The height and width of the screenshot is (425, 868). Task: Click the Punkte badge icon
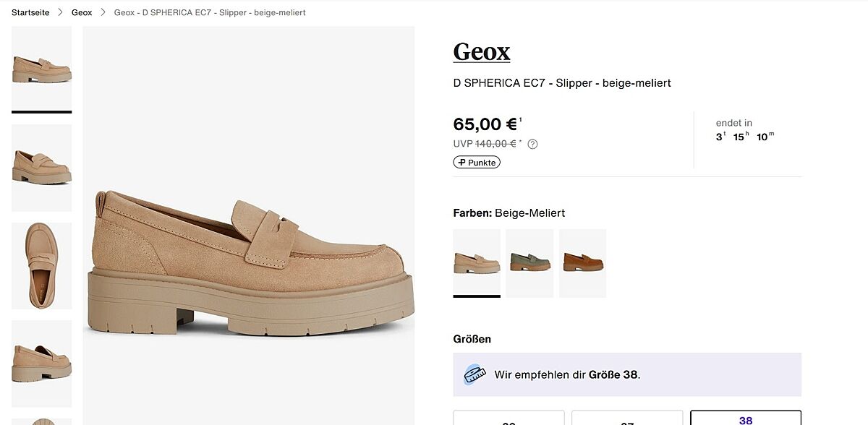[x=460, y=163]
